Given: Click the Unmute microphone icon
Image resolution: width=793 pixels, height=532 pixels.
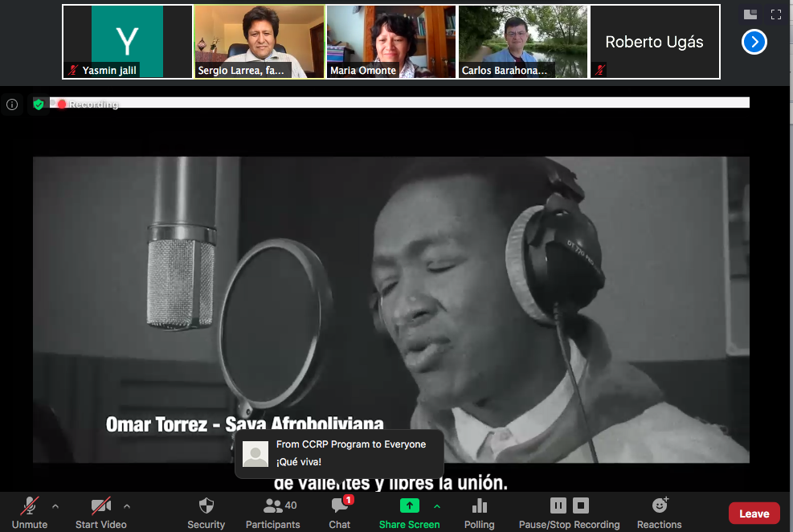Looking at the screenshot, I should (x=30, y=506).
